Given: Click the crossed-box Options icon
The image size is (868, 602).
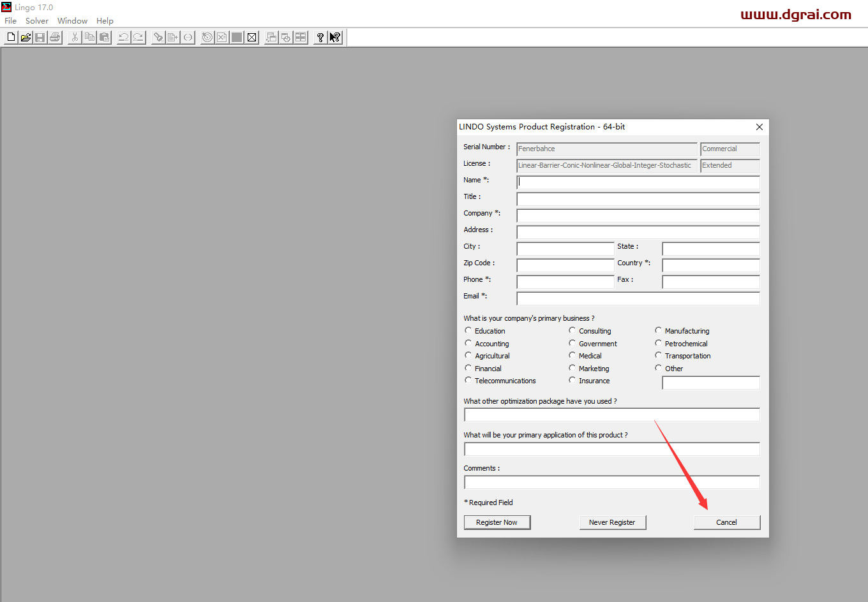Looking at the screenshot, I should [x=251, y=38].
